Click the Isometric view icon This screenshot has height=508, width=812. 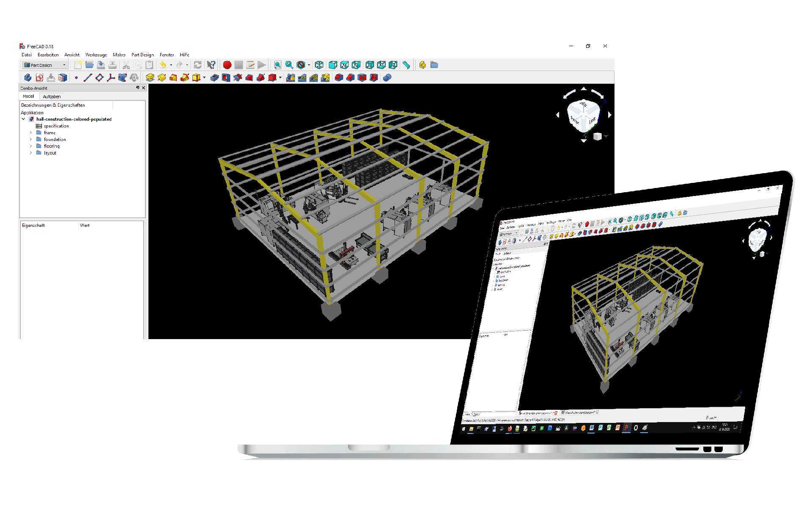[x=319, y=65]
